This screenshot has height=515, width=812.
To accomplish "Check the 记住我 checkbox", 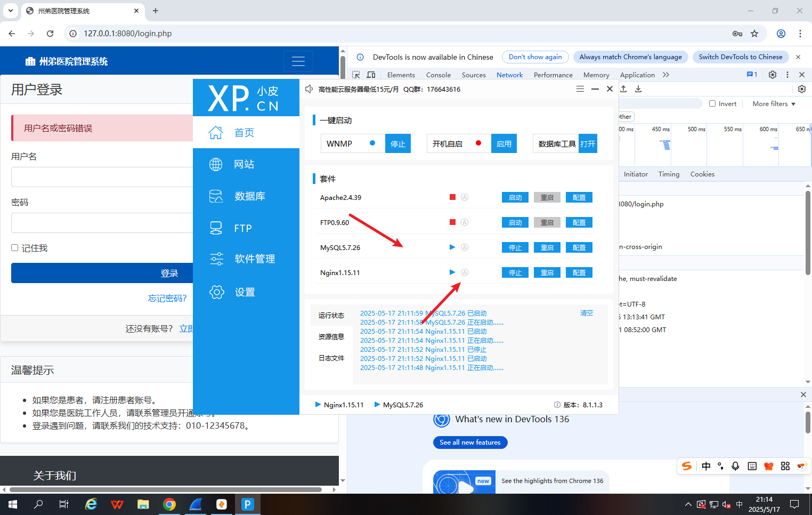I will point(15,248).
